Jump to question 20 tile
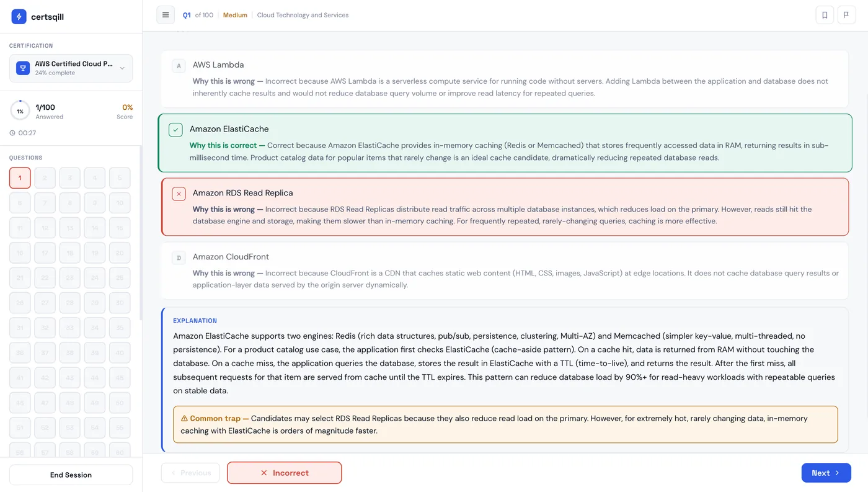Screen dimensions: 868x492 pyautogui.click(x=120, y=253)
